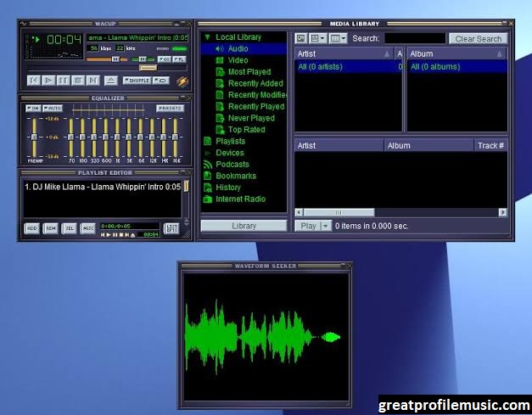The height and width of the screenshot is (415, 532).
Task: Click the lightning bolt logo in WACUP player
Action: tap(182, 81)
